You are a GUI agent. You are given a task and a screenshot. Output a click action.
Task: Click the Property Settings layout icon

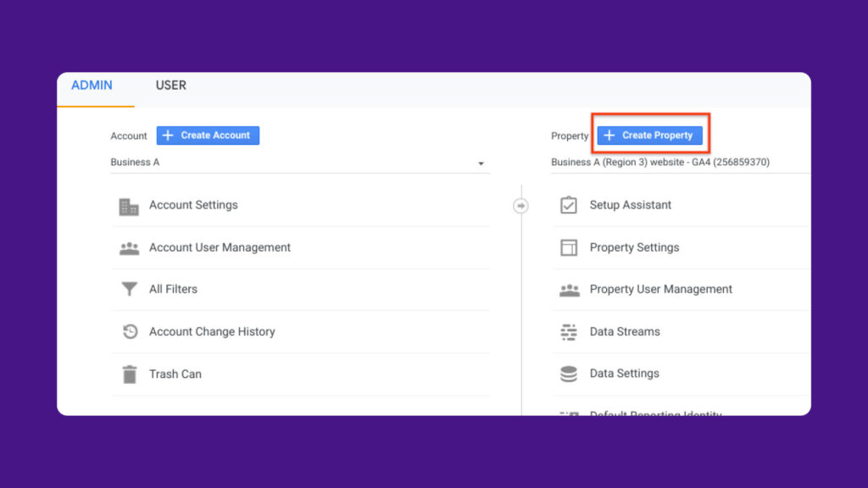[x=569, y=247]
